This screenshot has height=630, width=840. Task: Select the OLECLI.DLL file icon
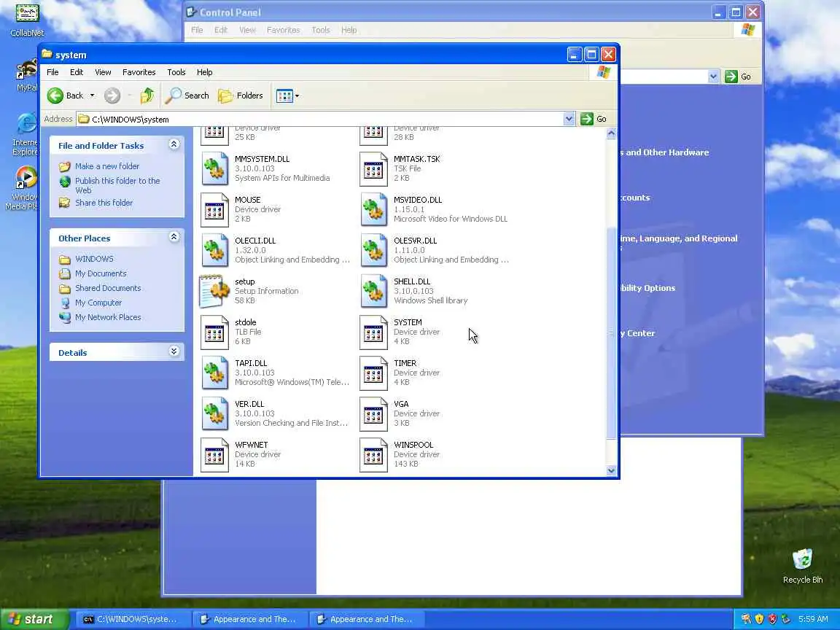click(x=214, y=250)
